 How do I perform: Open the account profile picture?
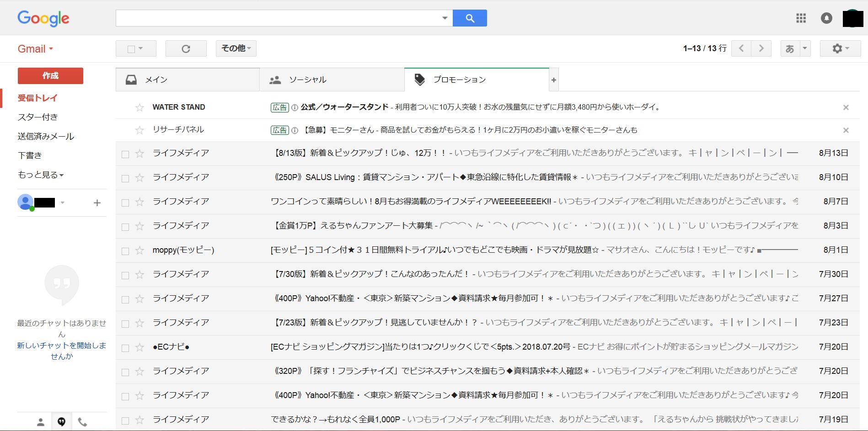tap(853, 18)
